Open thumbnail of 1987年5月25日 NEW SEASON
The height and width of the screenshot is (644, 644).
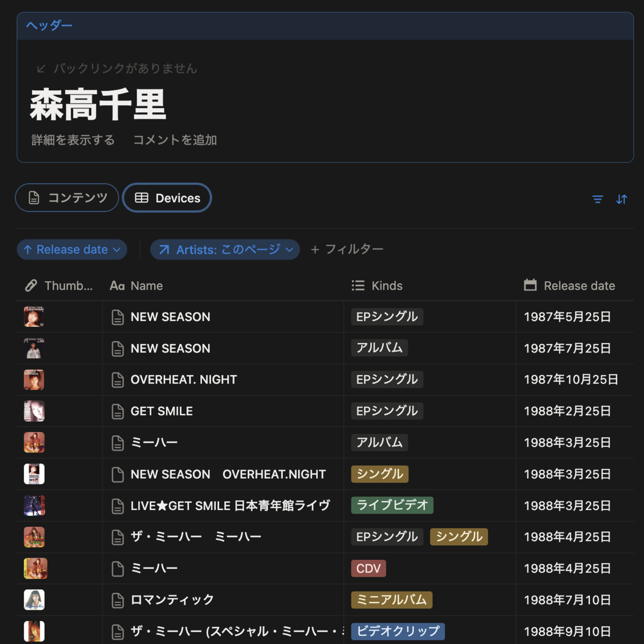tap(34, 317)
